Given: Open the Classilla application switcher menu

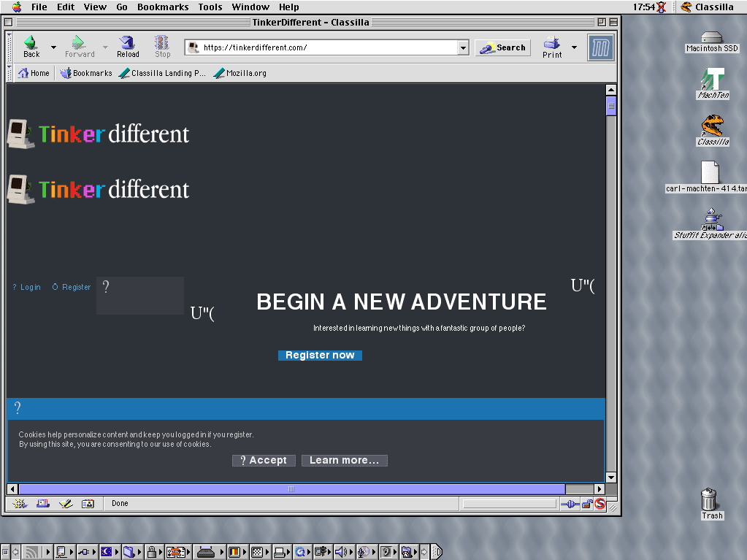Looking at the screenshot, I should 707,7.
